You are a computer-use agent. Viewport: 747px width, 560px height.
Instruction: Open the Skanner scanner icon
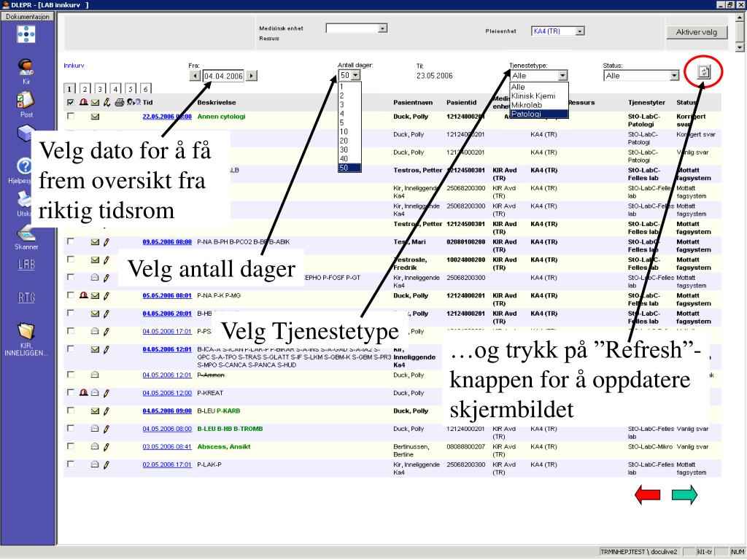(x=26, y=233)
